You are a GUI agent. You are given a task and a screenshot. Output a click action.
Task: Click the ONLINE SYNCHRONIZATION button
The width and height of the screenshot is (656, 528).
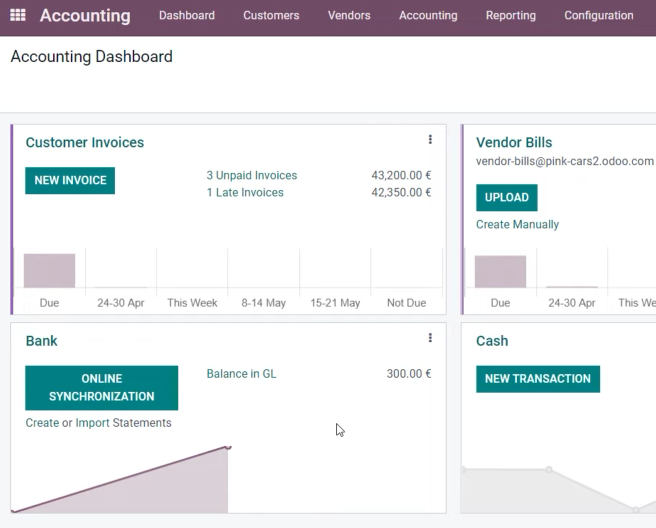click(x=102, y=388)
